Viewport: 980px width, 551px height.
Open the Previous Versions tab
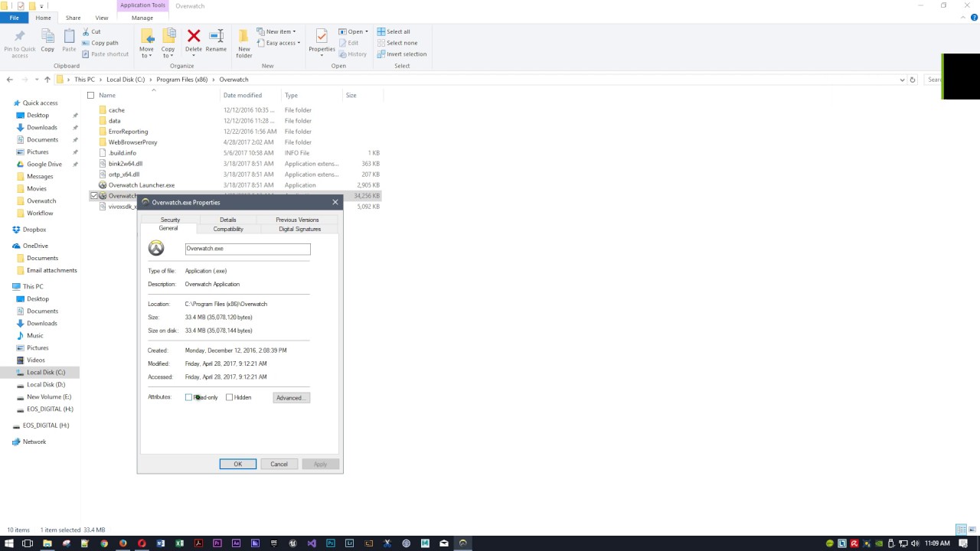click(297, 220)
